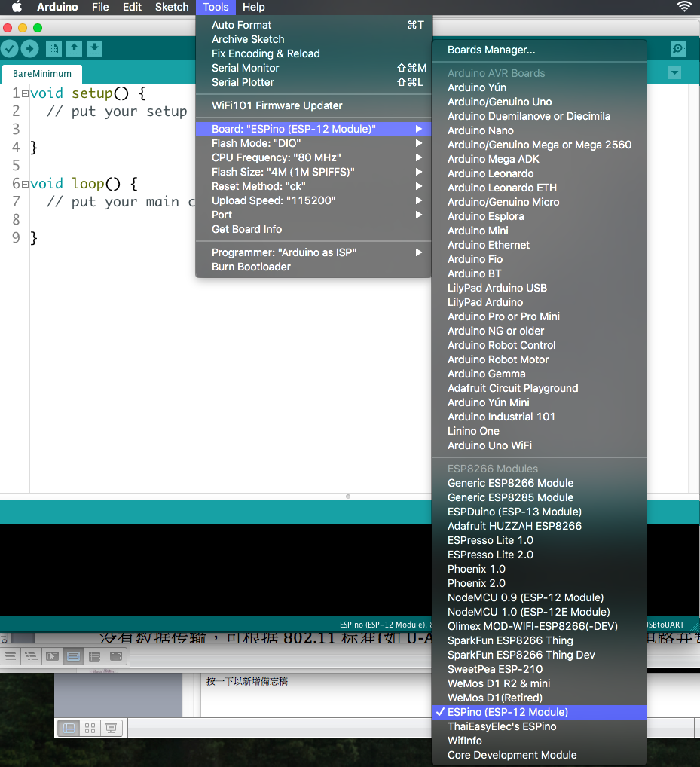The height and width of the screenshot is (767, 700).
Task: Expand Programmer "Arduino as ISP" submenu
Action: click(313, 253)
